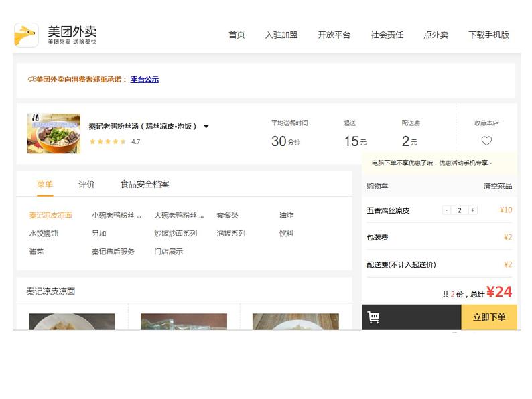The width and height of the screenshot is (532, 399).
Task: Open 社会责任 navigation item
Action: coord(387,35)
